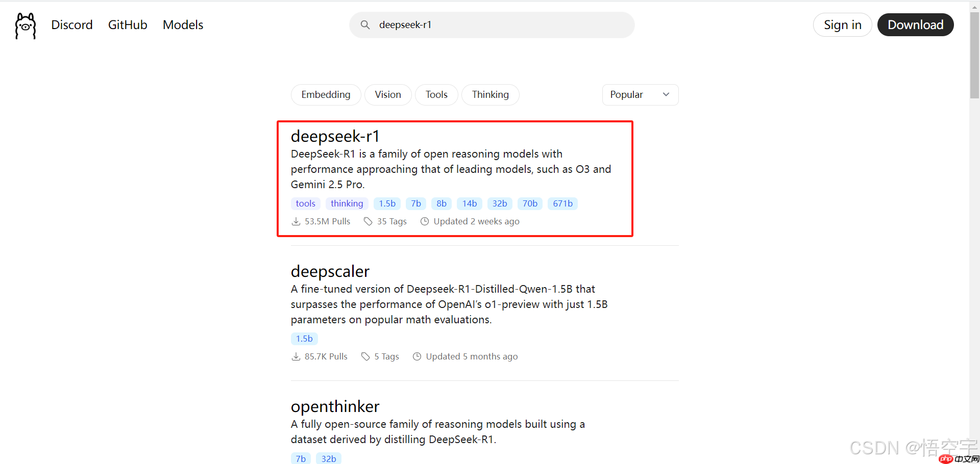
Task: Open the Models page in navigation
Action: point(183,25)
